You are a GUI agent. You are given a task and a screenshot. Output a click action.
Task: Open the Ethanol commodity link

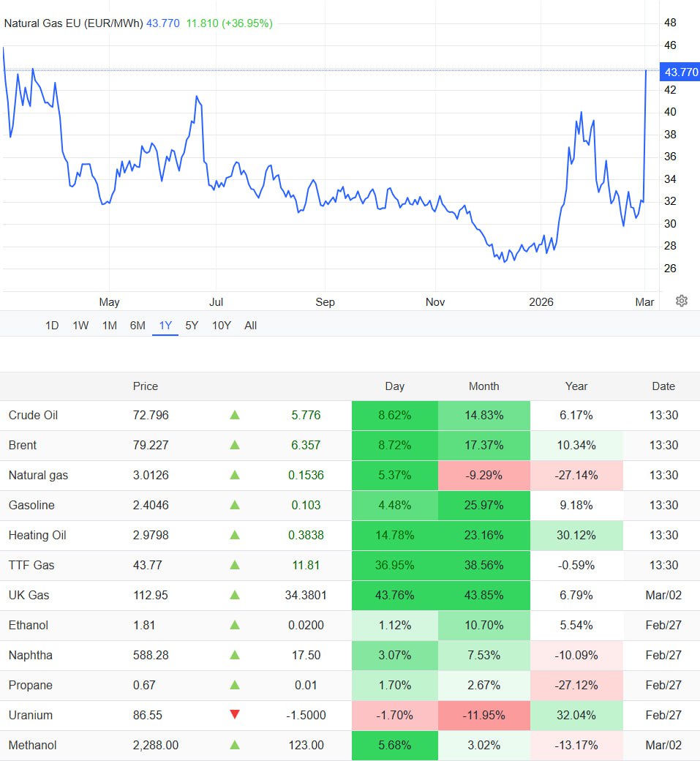28,625
